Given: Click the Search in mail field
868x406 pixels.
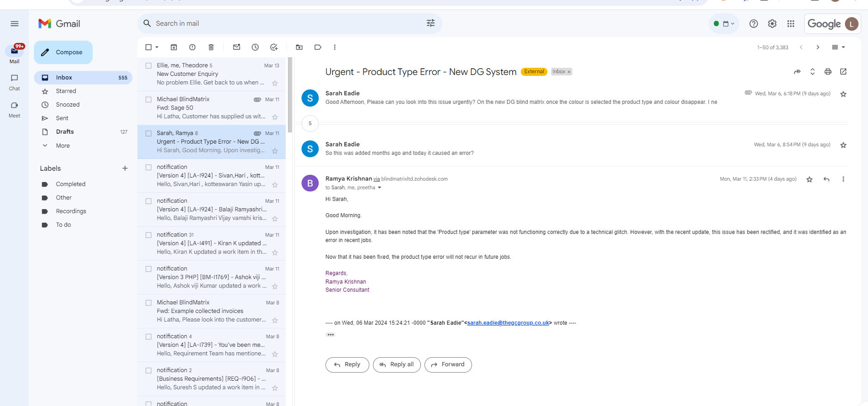Looking at the screenshot, I should [285, 23].
